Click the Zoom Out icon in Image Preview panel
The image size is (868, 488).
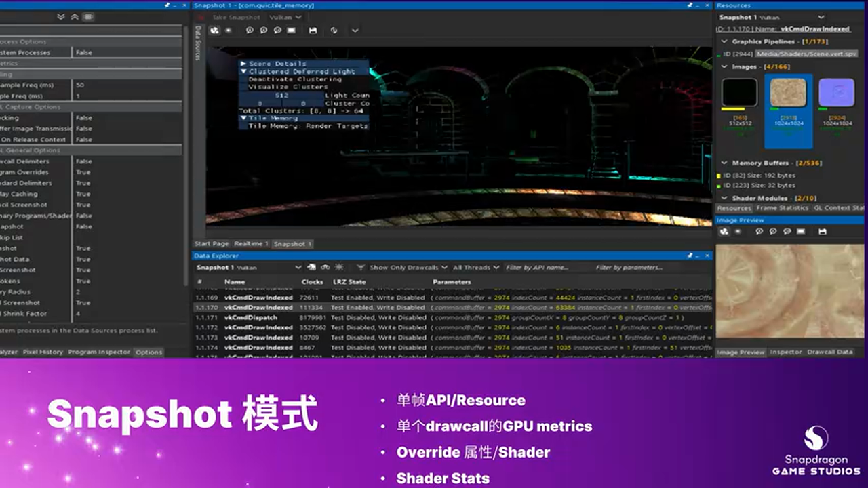coord(773,231)
